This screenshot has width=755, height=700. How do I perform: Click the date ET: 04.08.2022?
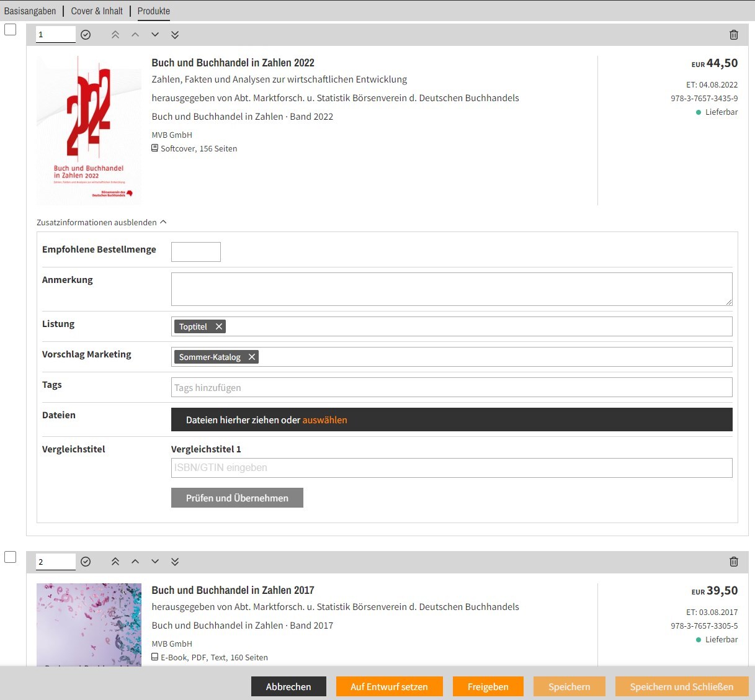pos(712,84)
